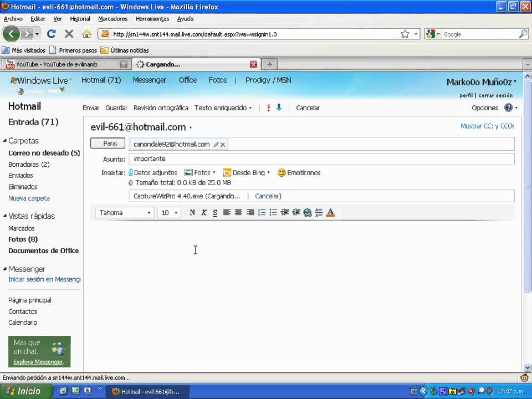Open sender evil-661@hotmail.com dropdown arrow
Image resolution: width=532 pixels, height=399 pixels.
[191, 128]
